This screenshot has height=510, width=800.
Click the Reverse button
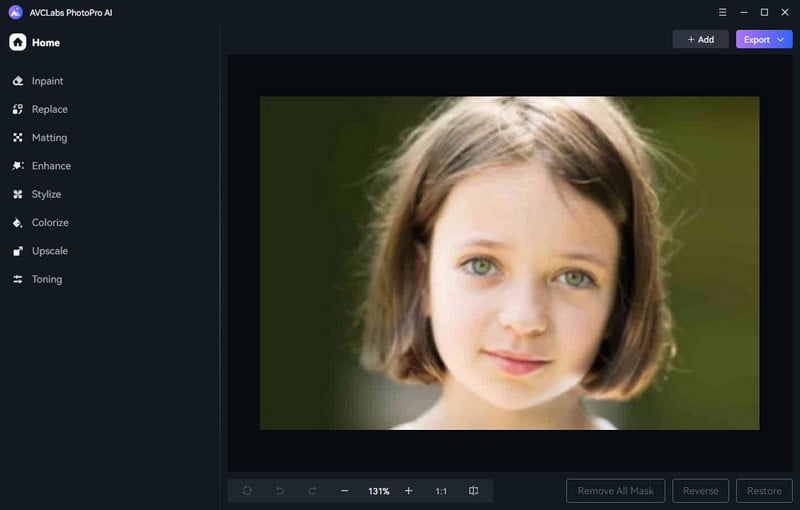[701, 491]
